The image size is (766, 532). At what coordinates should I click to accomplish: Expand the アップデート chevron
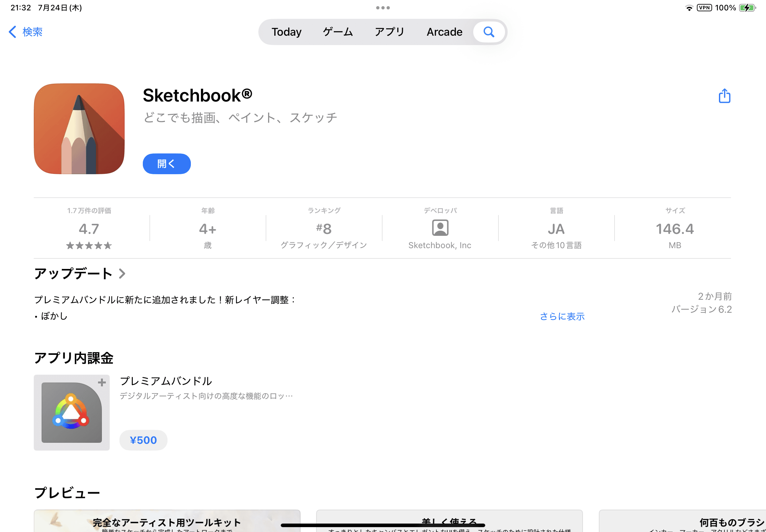click(x=122, y=274)
